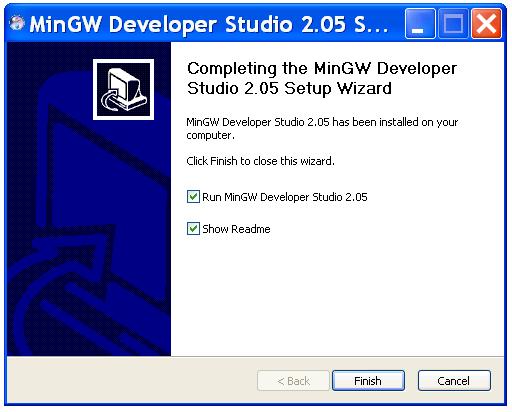
Task: Click Finish to complete the installation
Action: pos(368,380)
